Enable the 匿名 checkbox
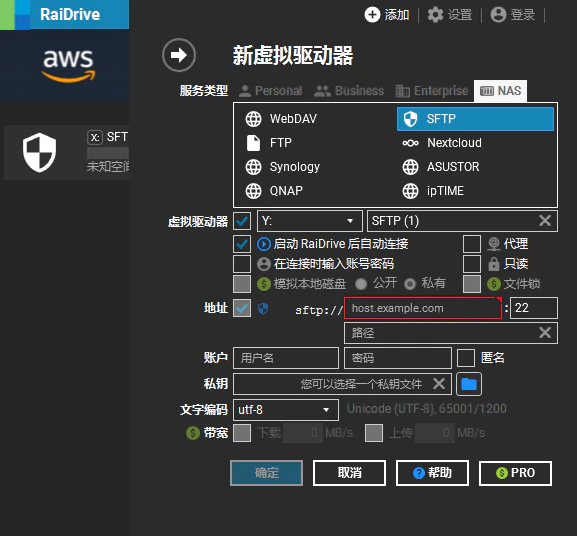This screenshot has width=577, height=536. 466,358
